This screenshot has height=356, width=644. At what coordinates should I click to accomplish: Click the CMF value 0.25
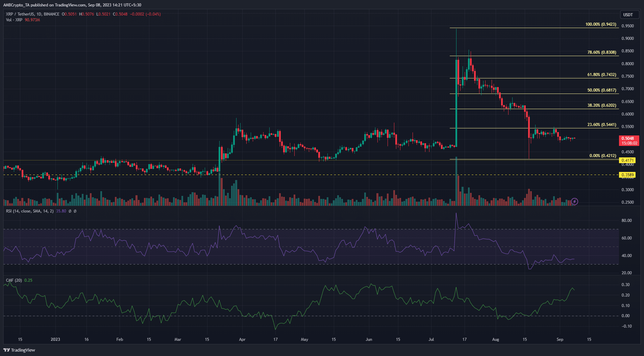(28, 280)
